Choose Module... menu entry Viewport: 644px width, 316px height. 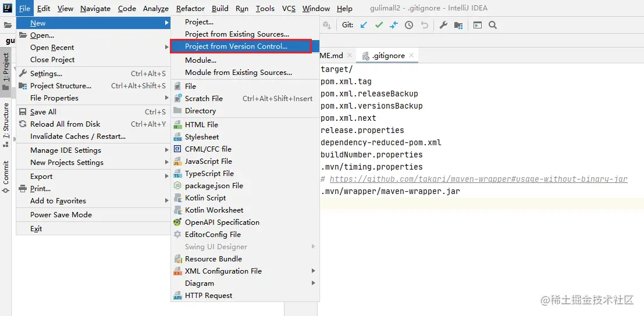245,60
